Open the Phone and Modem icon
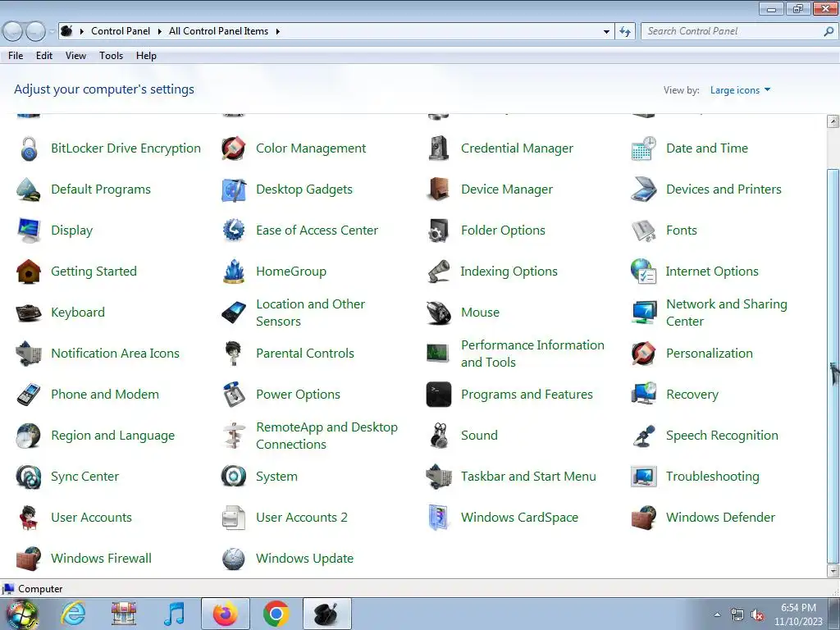The width and height of the screenshot is (840, 630). tap(29, 395)
